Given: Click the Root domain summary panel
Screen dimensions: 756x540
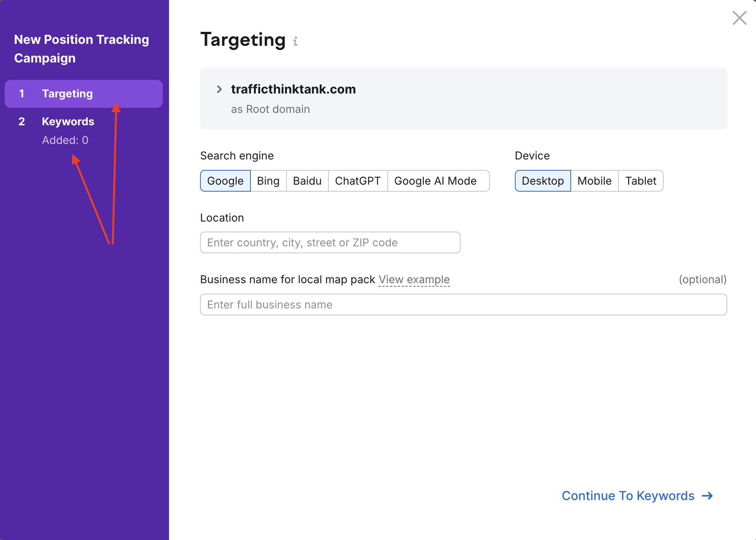Looking at the screenshot, I should tap(463, 99).
